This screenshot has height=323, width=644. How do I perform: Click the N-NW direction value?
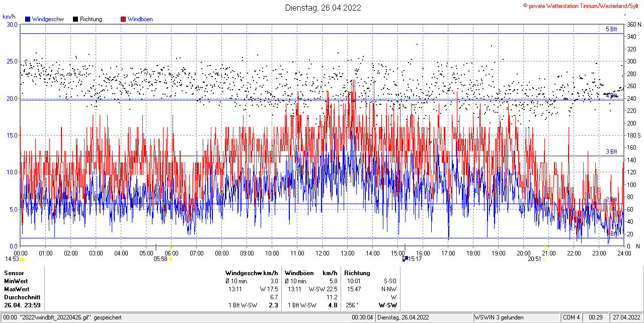pos(389,289)
